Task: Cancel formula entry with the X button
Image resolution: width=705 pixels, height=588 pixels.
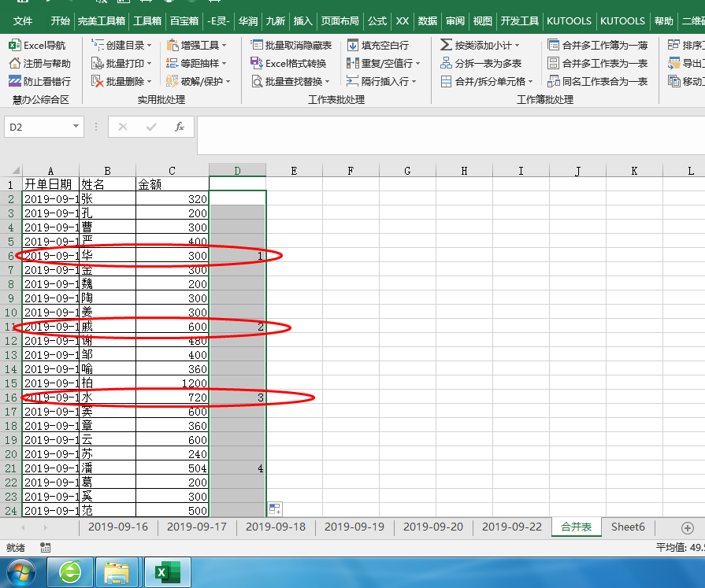Action: click(123, 127)
